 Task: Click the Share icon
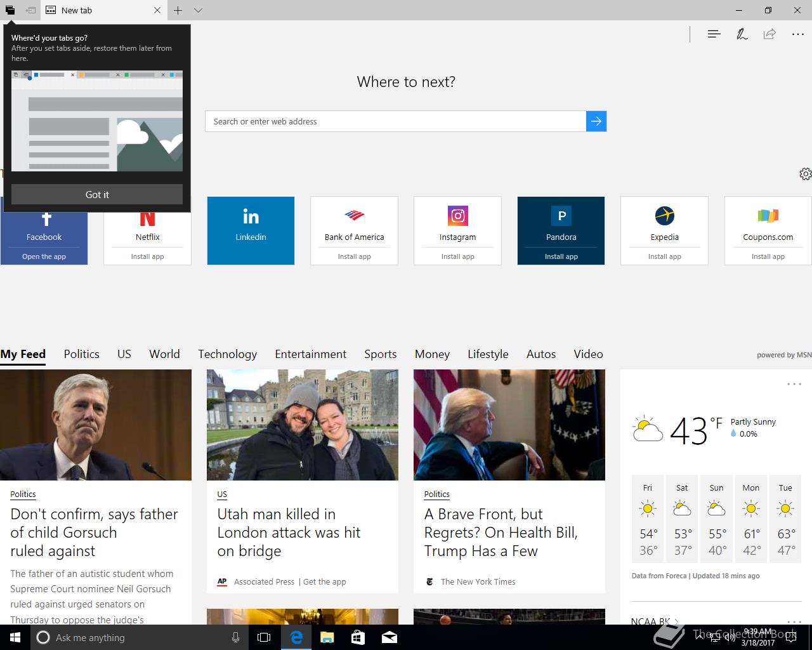(769, 34)
